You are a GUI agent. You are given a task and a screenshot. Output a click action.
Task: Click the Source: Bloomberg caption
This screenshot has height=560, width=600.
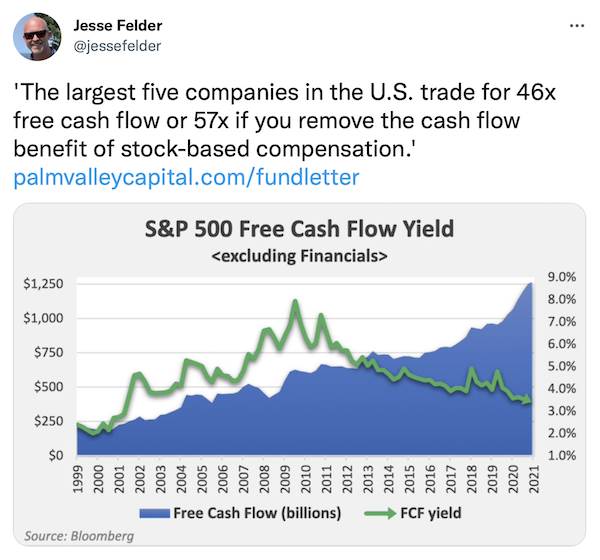point(79,536)
